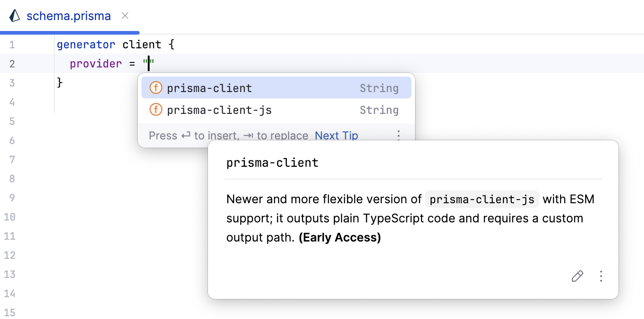
Task: Click the orange function icon beside prisma-client-js
Action: (x=156, y=110)
